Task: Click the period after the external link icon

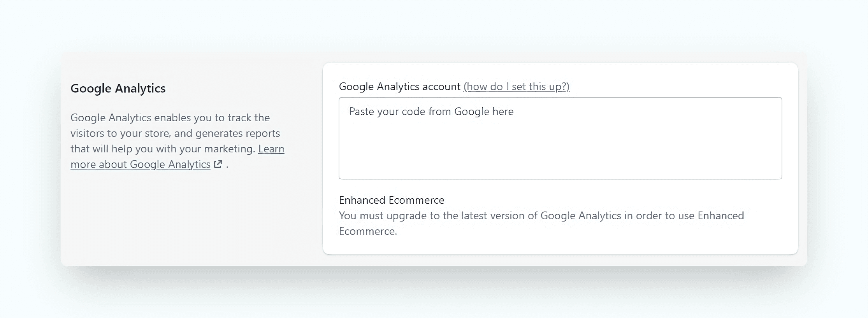Action: click(227, 165)
